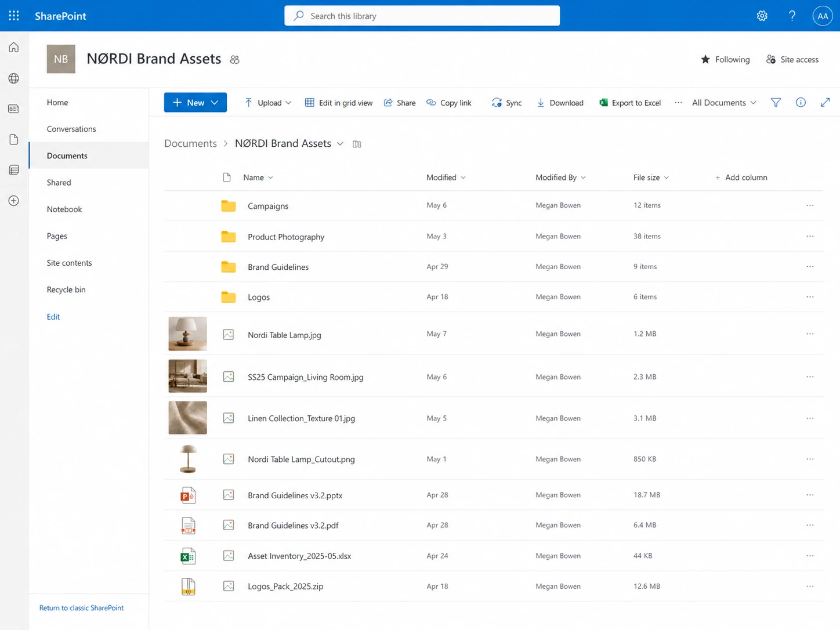This screenshot has height=630, width=840.
Task: Open My sites globe icon in rail
Action: pyautogui.click(x=14, y=78)
